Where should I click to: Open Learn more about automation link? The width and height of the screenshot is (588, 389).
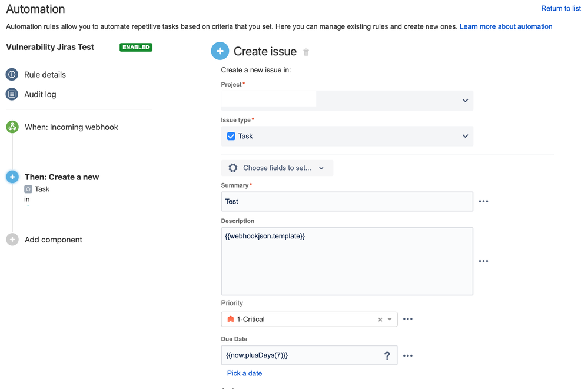[x=506, y=26]
